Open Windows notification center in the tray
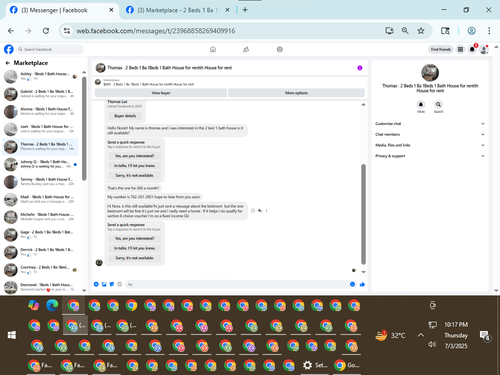The width and height of the screenshot is (500, 375). (x=484, y=335)
